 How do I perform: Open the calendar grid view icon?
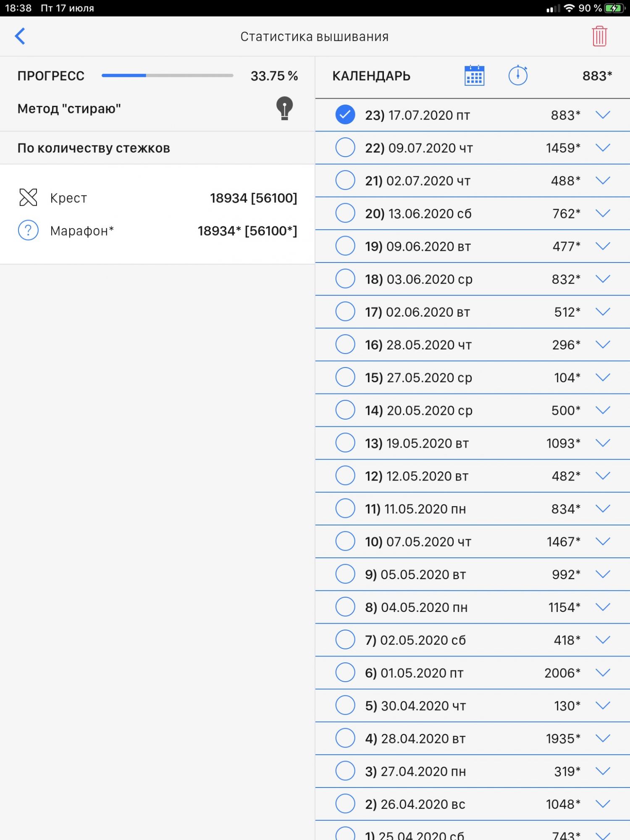[474, 76]
